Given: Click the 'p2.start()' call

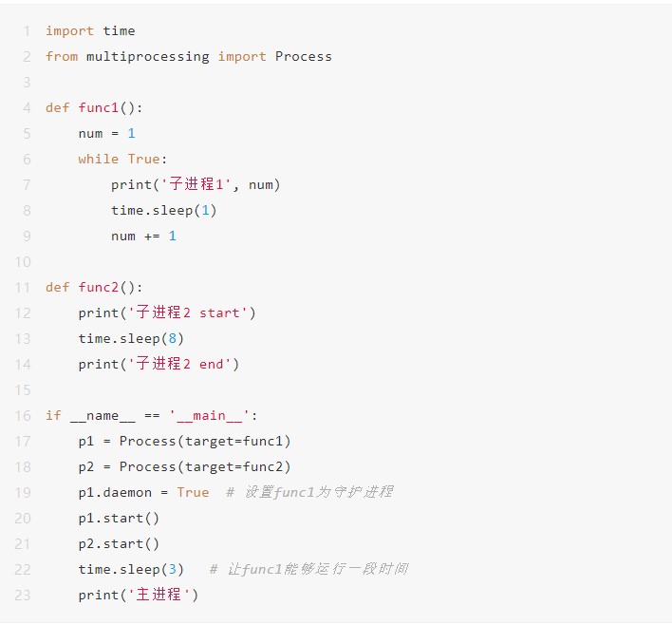Looking at the screenshot, I should 119,543.
